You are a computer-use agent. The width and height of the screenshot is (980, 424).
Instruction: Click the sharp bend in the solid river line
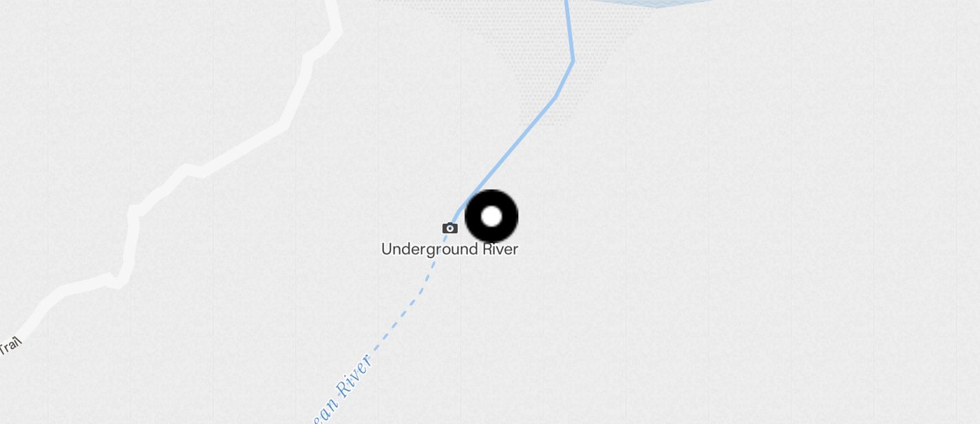tap(573, 61)
